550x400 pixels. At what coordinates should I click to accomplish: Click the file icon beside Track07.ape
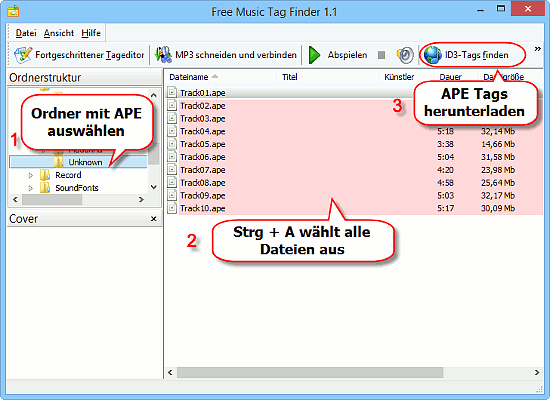(x=172, y=169)
